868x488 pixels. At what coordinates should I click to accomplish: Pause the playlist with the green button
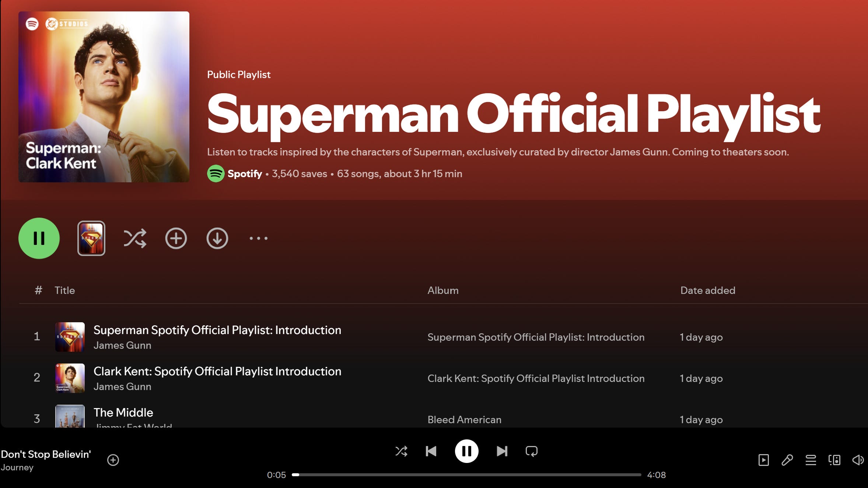pyautogui.click(x=39, y=238)
